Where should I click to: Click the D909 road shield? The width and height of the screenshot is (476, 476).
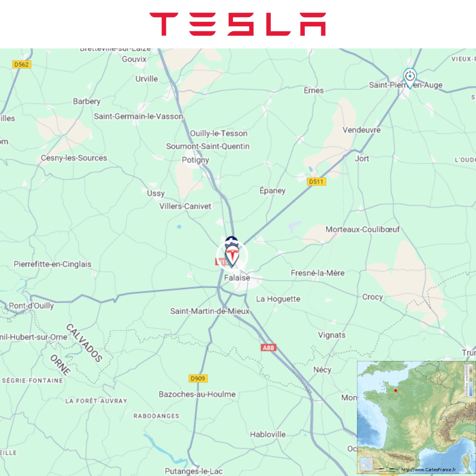tap(198, 378)
